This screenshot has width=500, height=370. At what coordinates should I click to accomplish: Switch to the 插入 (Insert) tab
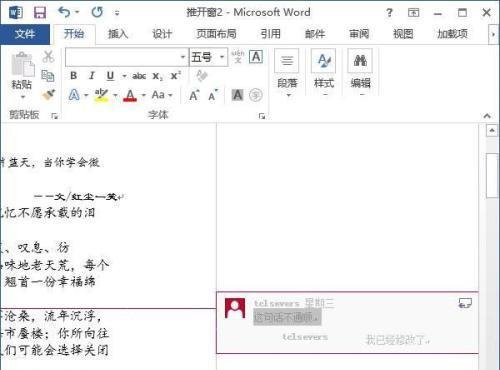click(x=118, y=34)
